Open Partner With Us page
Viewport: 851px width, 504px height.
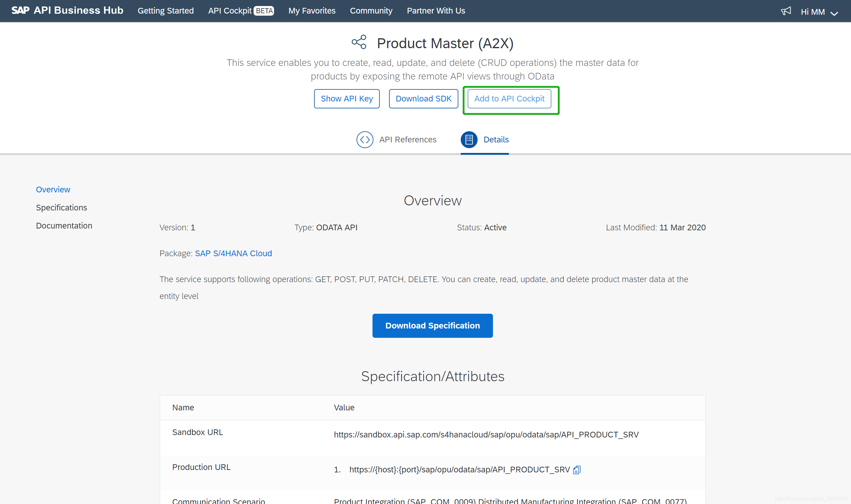(x=436, y=11)
